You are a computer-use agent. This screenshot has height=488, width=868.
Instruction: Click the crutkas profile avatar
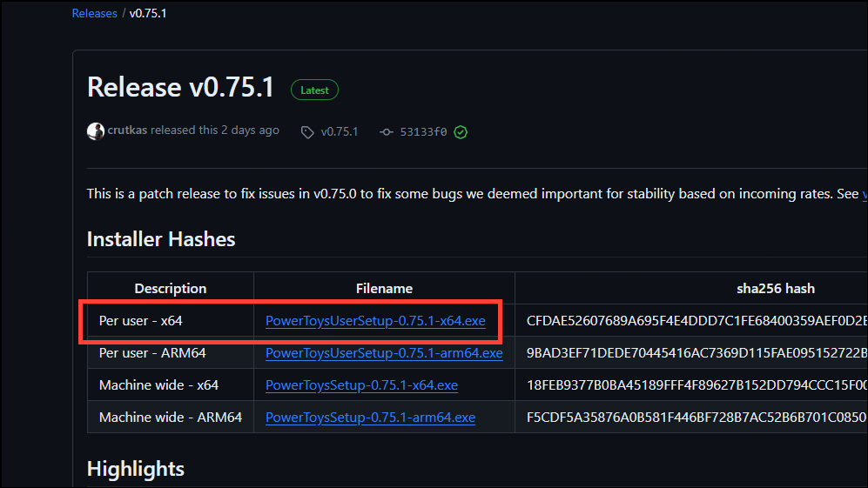(96, 131)
